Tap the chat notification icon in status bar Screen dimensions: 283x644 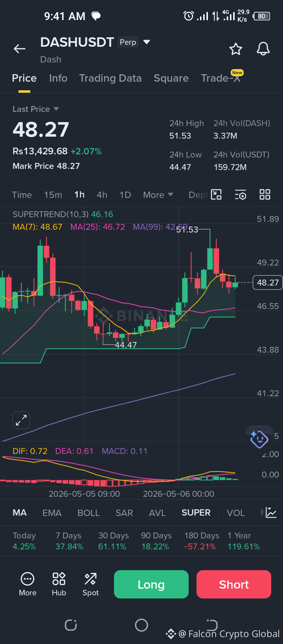pos(96,16)
